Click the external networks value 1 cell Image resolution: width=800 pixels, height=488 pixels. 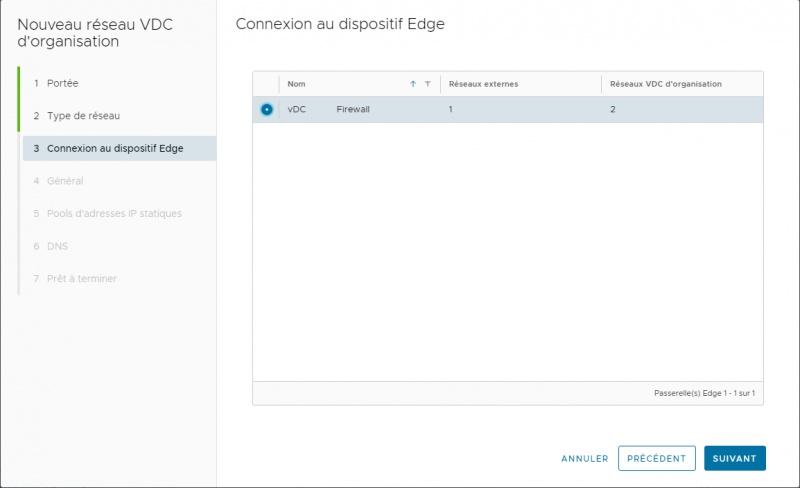(x=451, y=109)
